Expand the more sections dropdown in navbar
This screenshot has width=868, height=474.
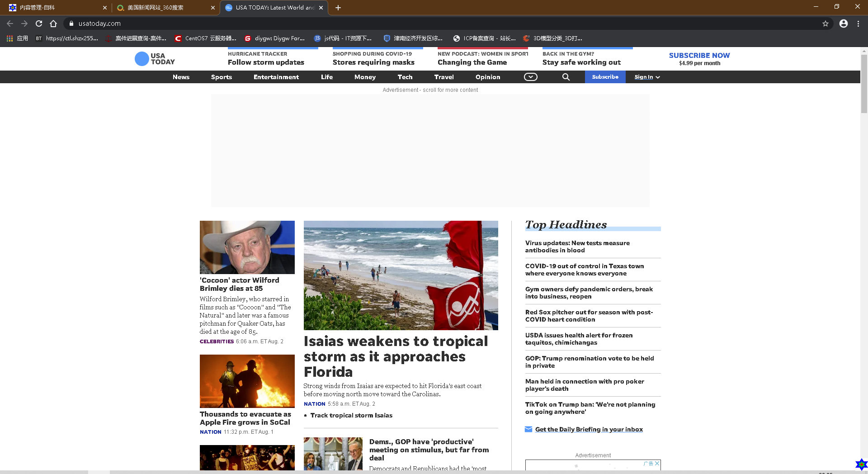(x=531, y=77)
